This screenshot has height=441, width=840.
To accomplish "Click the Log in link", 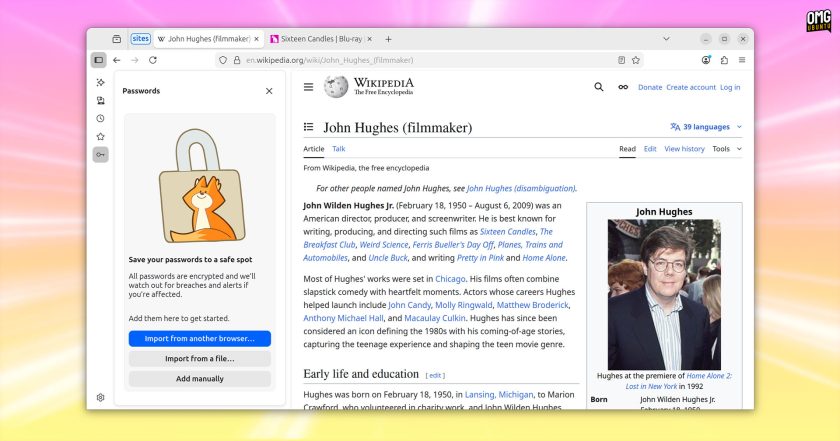I will point(730,87).
